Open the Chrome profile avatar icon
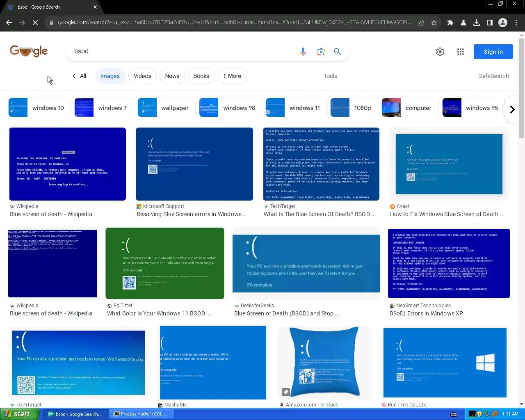Image resolution: width=525 pixels, height=420 pixels. click(x=503, y=23)
